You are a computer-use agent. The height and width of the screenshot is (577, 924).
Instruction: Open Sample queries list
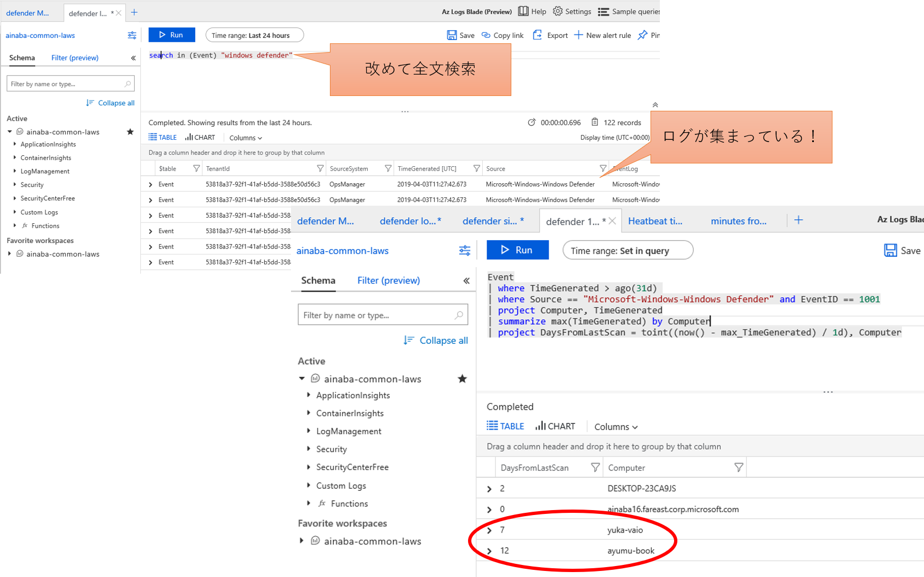coord(629,12)
